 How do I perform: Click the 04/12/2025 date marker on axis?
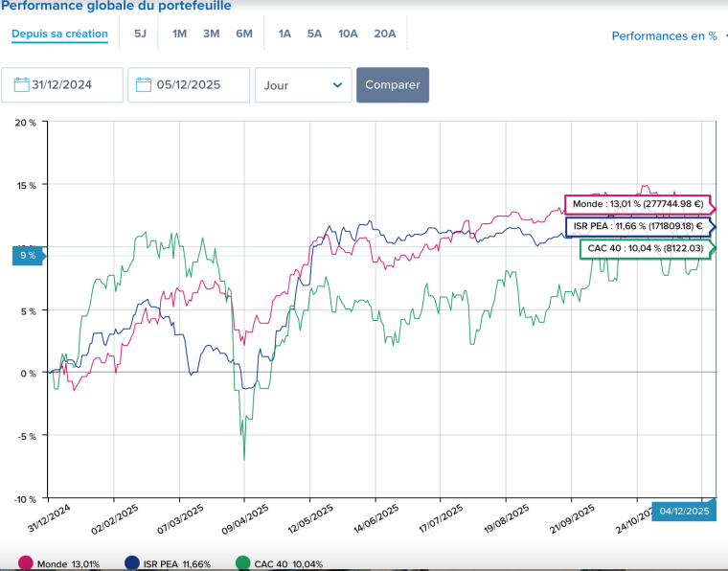pyautogui.click(x=684, y=511)
